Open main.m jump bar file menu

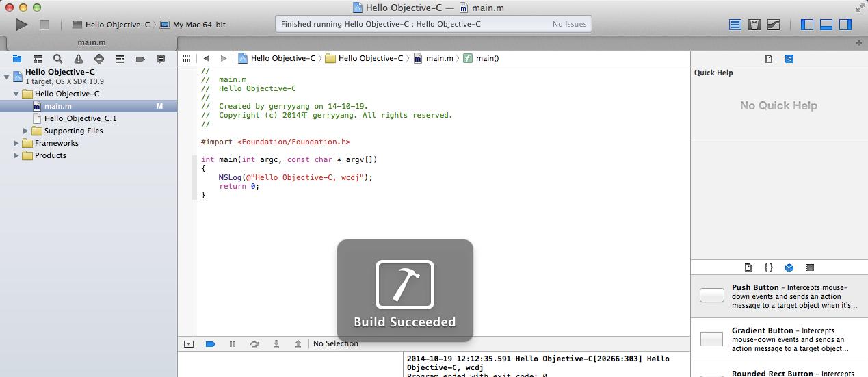[x=434, y=58]
